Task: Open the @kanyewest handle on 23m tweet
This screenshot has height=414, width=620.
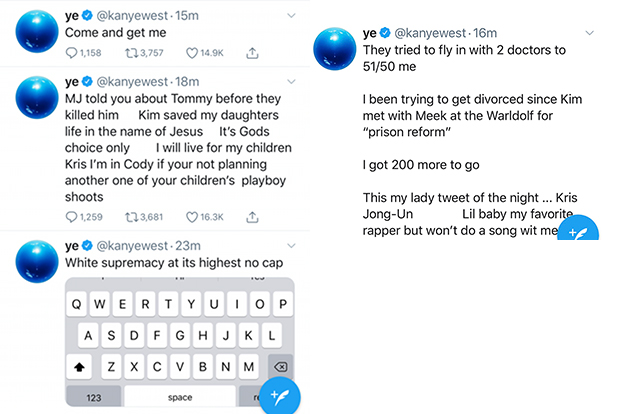Action: pyautogui.click(x=140, y=246)
